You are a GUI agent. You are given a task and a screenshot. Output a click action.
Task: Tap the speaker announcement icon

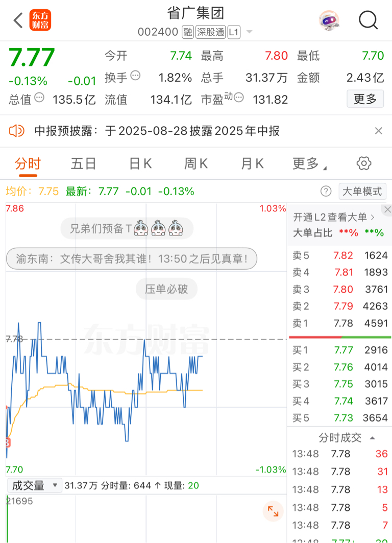pos(16,131)
